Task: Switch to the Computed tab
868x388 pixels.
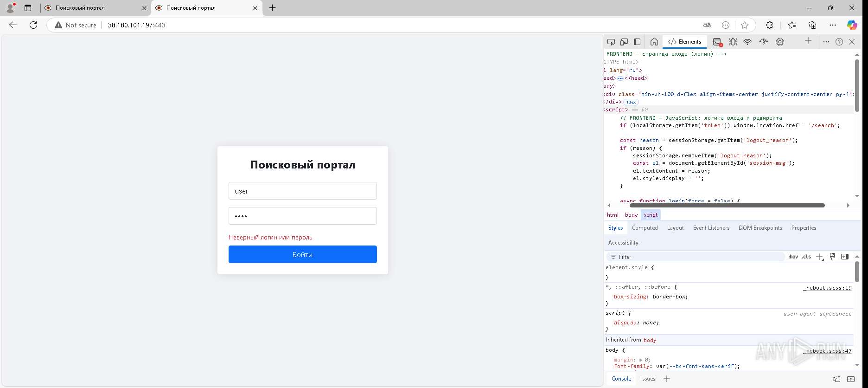Action: [x=645, y=228]
